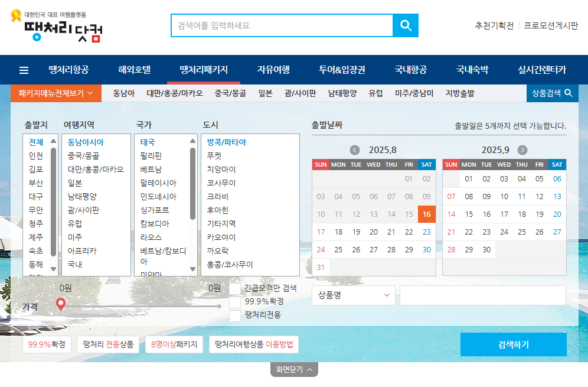588x387 pixels.
Task: Check 긴급모객만 검색 checkbox
Action: (235, 289)
